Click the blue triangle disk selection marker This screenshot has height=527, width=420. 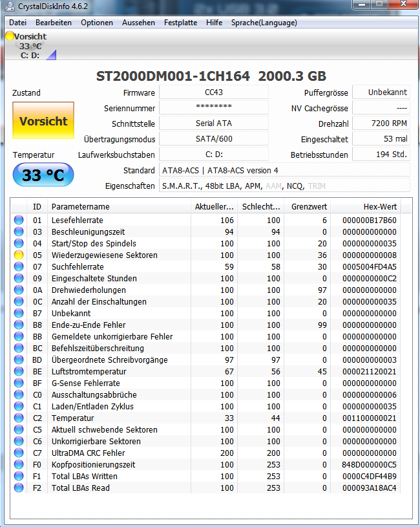pyautogui.click(x=51, y=55)
